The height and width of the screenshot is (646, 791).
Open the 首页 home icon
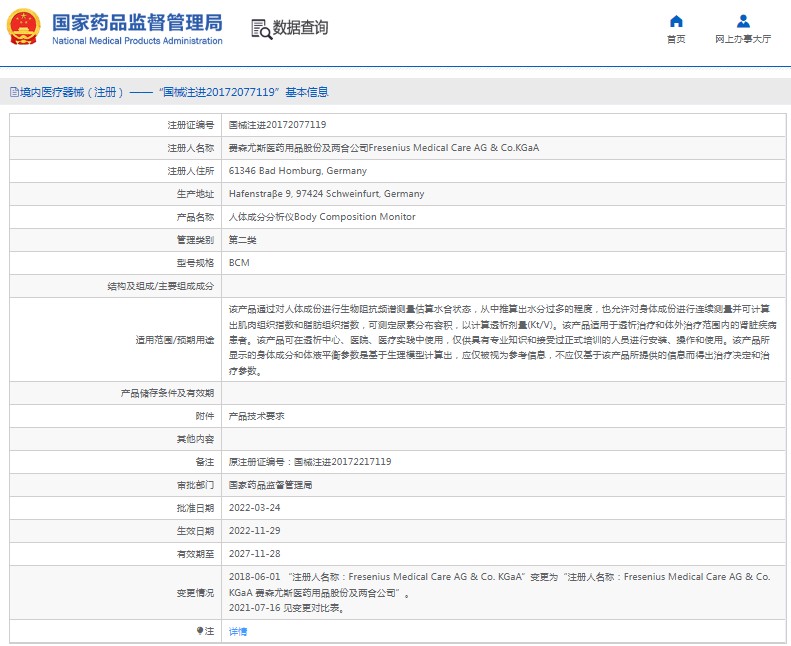[676, 21]
